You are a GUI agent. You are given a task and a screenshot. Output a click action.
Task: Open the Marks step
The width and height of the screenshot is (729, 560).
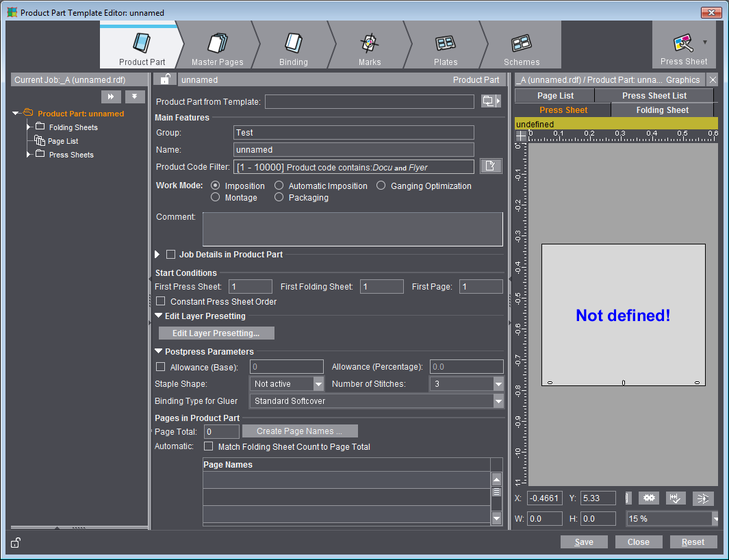tap(369, 49)
